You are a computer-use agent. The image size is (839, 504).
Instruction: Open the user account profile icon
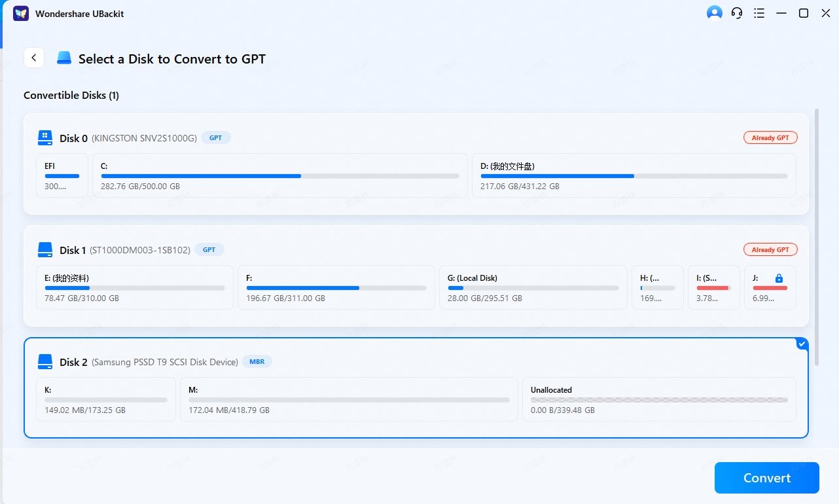tap(714, 13)
